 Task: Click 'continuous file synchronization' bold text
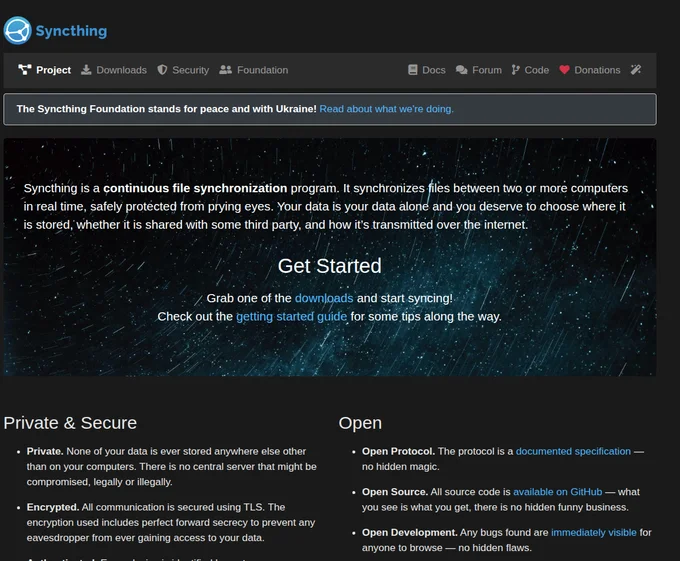195,188
